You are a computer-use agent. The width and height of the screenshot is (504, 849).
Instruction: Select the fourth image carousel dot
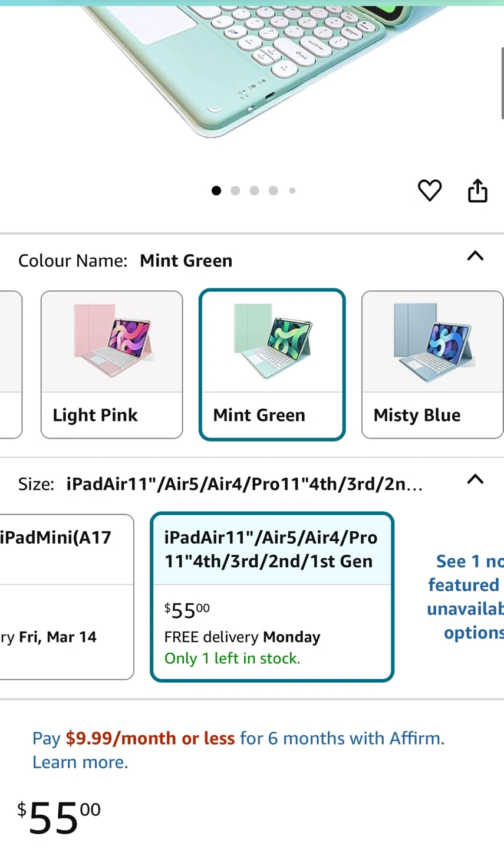[273, 190]
